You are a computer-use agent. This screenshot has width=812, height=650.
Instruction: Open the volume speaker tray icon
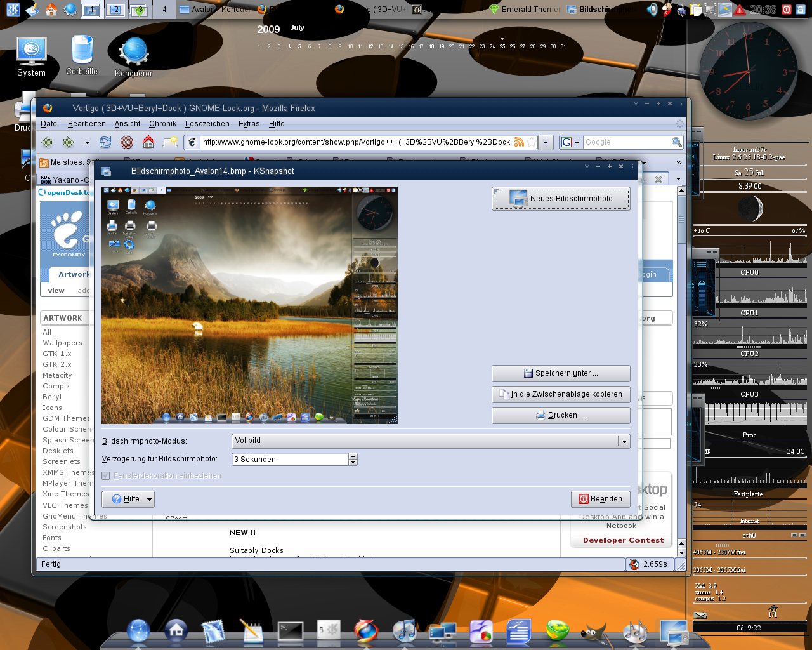click(x=653, y=10)
